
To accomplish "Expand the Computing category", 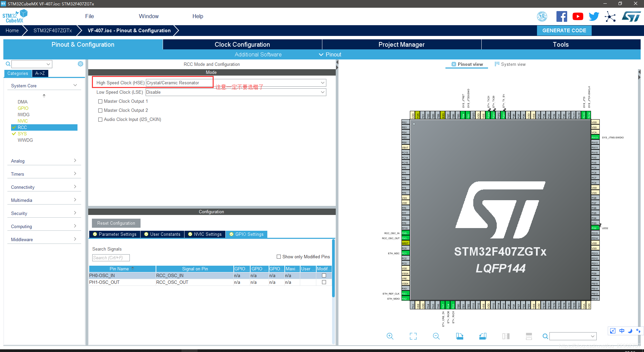I will tap(44, 226).
